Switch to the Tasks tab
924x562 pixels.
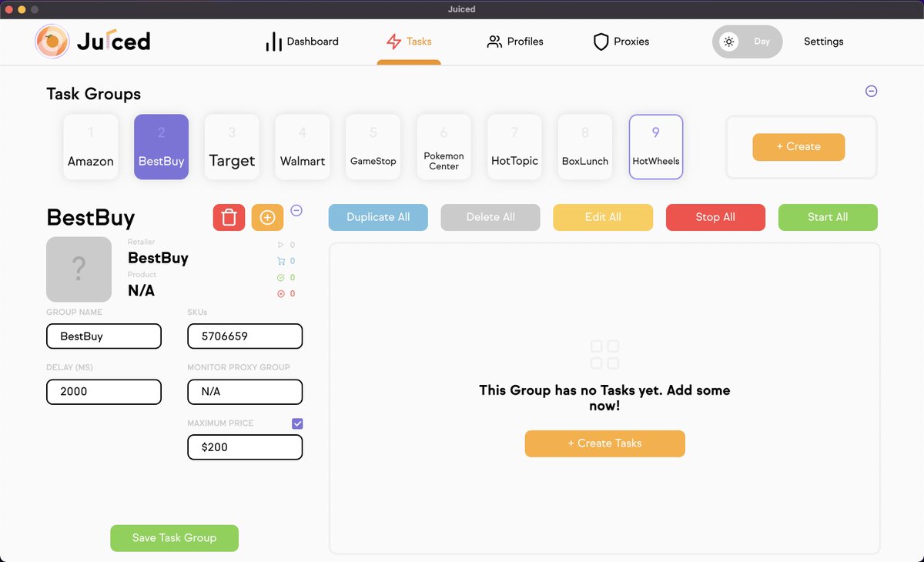coord(409,42)
